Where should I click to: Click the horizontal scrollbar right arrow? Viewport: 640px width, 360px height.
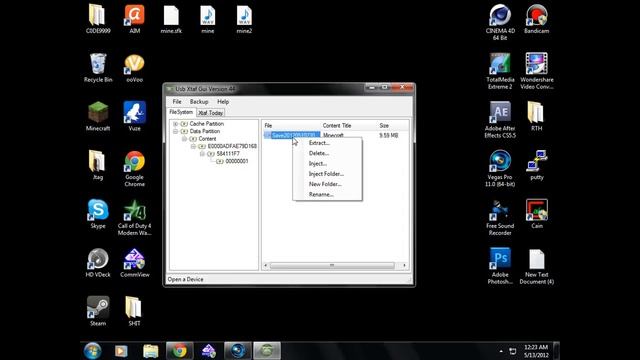click(404, 265)
